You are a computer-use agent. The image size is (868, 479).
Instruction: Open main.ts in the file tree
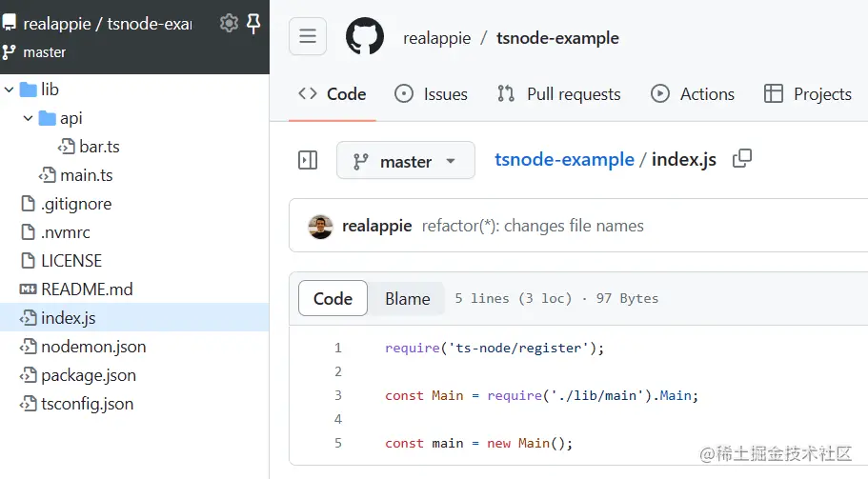(x=76, y=175)
